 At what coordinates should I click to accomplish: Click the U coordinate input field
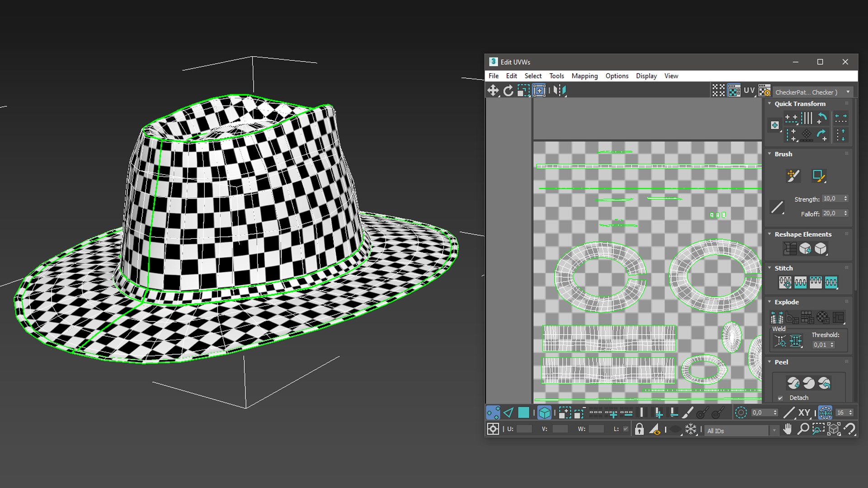524,429
